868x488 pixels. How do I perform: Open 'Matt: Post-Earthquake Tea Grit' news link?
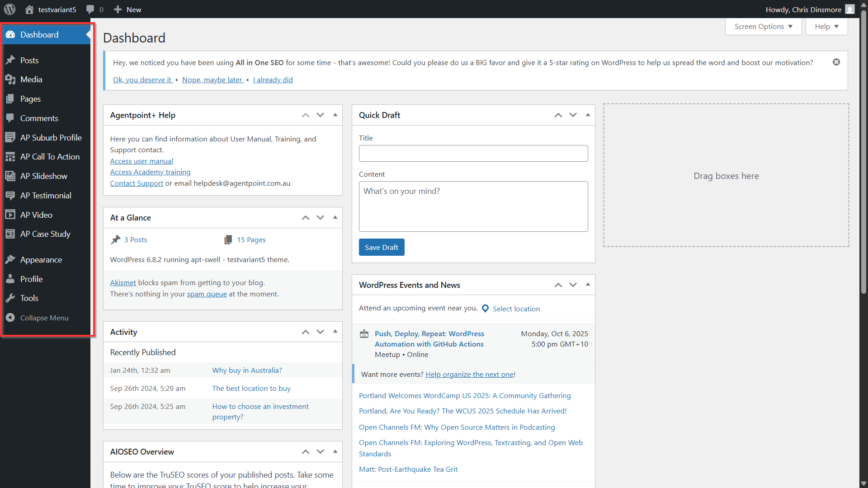click(408, 469)
